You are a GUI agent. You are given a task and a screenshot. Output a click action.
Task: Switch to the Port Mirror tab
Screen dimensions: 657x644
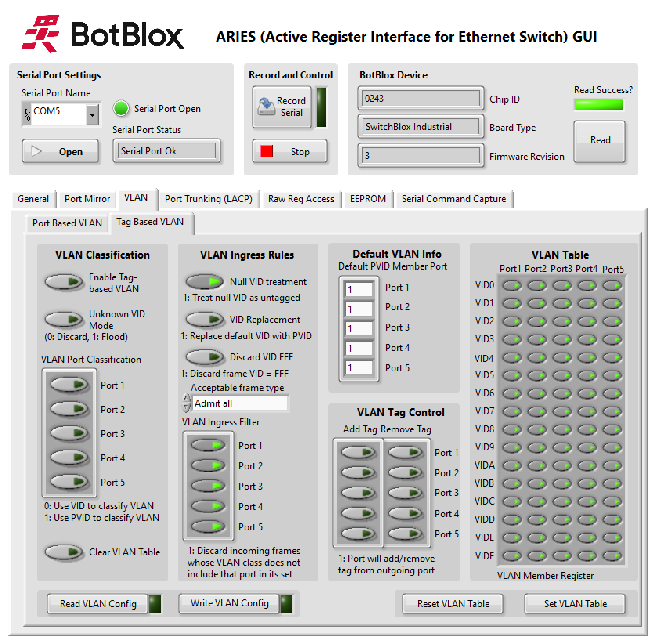87,199
